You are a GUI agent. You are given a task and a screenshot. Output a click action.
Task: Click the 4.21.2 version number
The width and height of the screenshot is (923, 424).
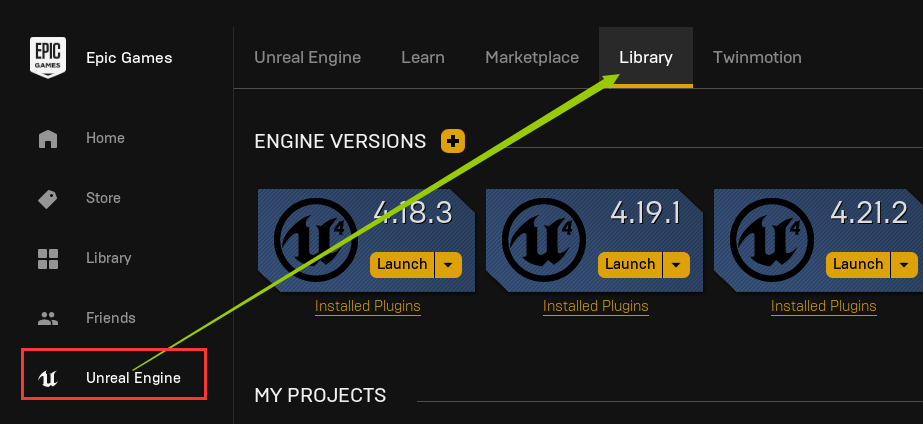coord(869,213)
